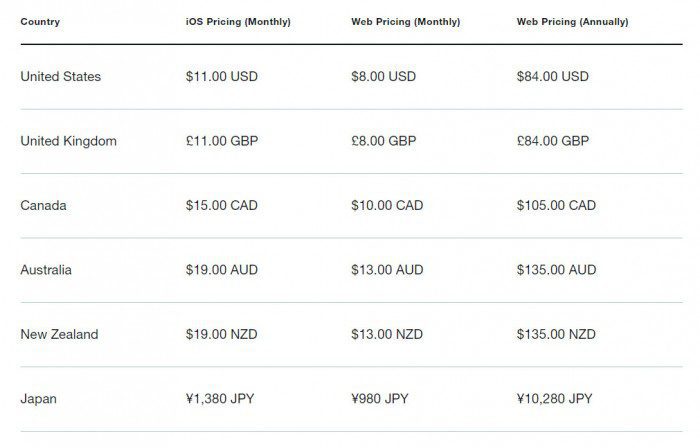Select the United States row label

60,77
